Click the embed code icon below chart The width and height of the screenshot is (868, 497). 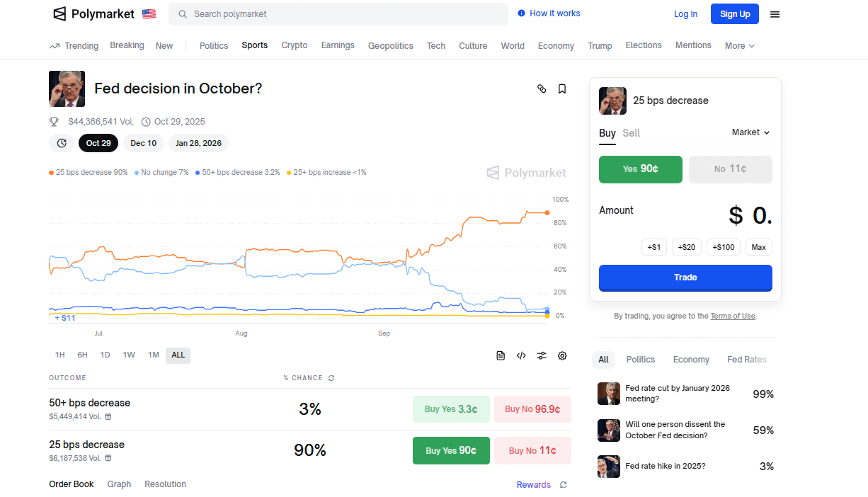tap(521, 355)
